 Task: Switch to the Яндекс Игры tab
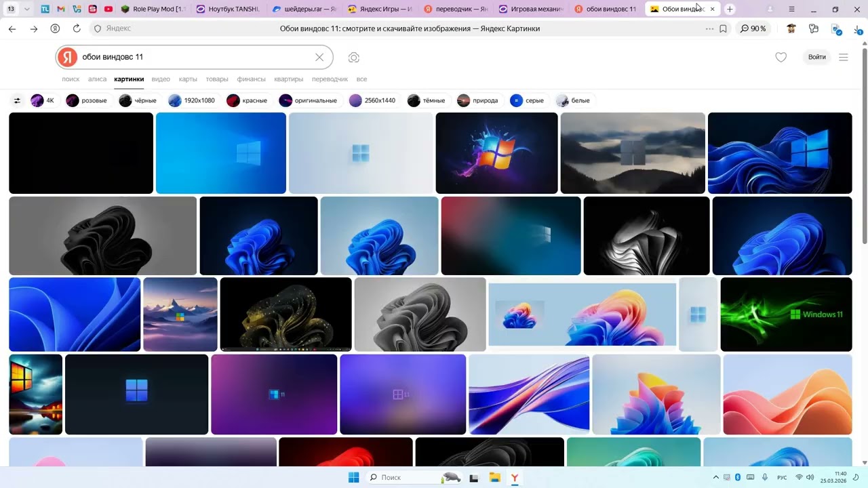(380, 9)
